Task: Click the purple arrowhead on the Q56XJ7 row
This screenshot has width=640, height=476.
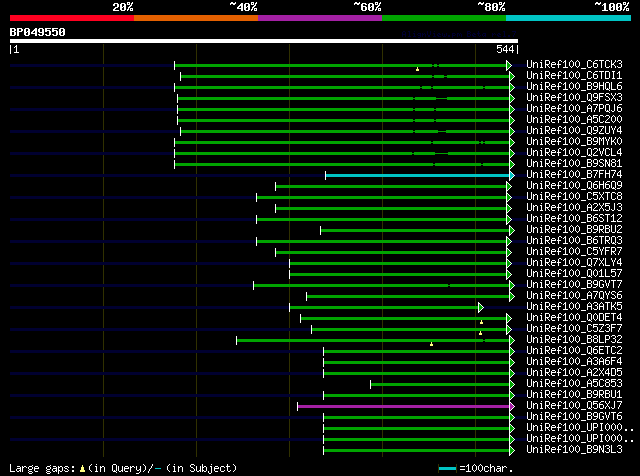Action: pos(512,406)
